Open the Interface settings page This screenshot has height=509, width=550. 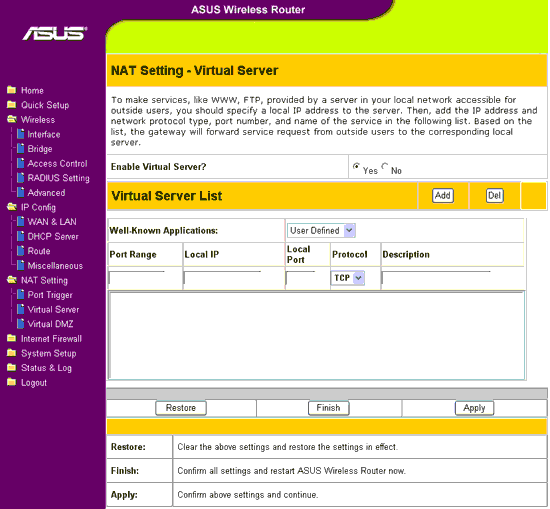(x=44, y=134)
